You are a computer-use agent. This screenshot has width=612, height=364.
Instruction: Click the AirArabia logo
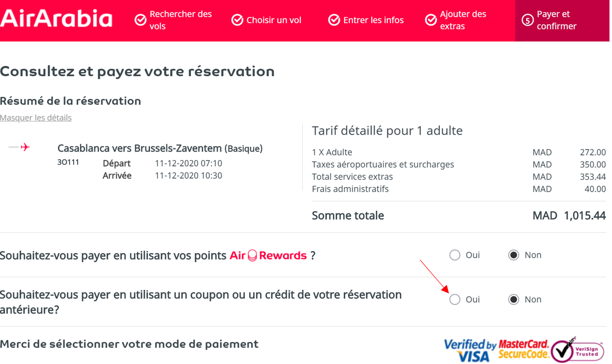point(56,19)
